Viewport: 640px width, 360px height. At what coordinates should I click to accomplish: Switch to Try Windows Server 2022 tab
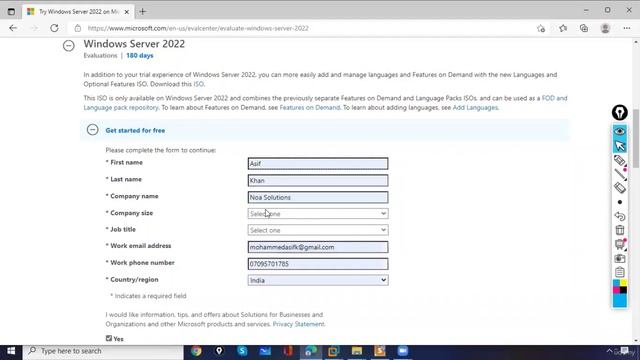78,12
